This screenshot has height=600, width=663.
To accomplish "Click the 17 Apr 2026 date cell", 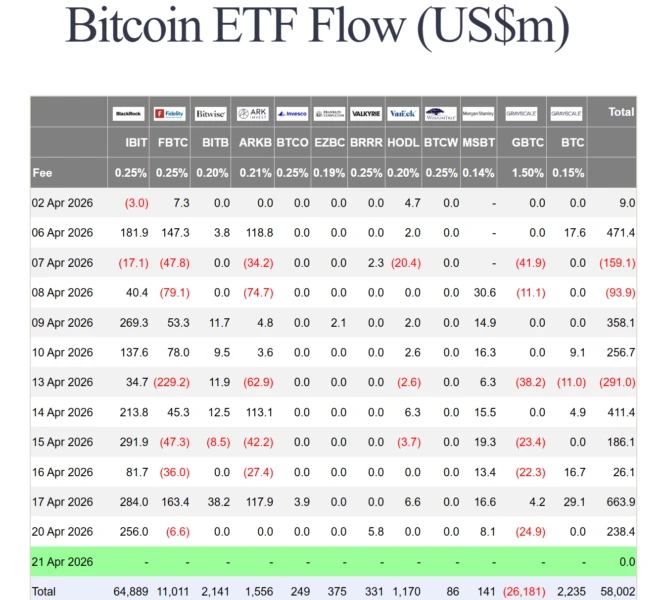I will pos(62,502).
